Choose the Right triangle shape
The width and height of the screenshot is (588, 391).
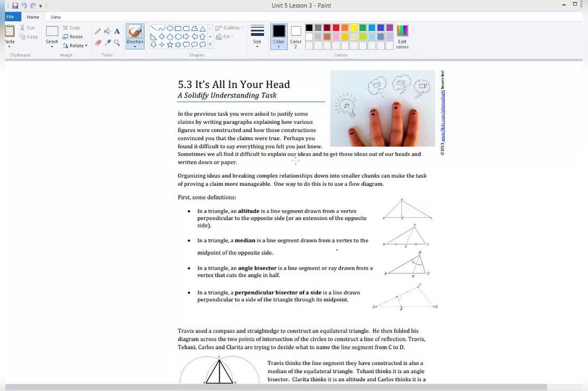click(154, 37)
